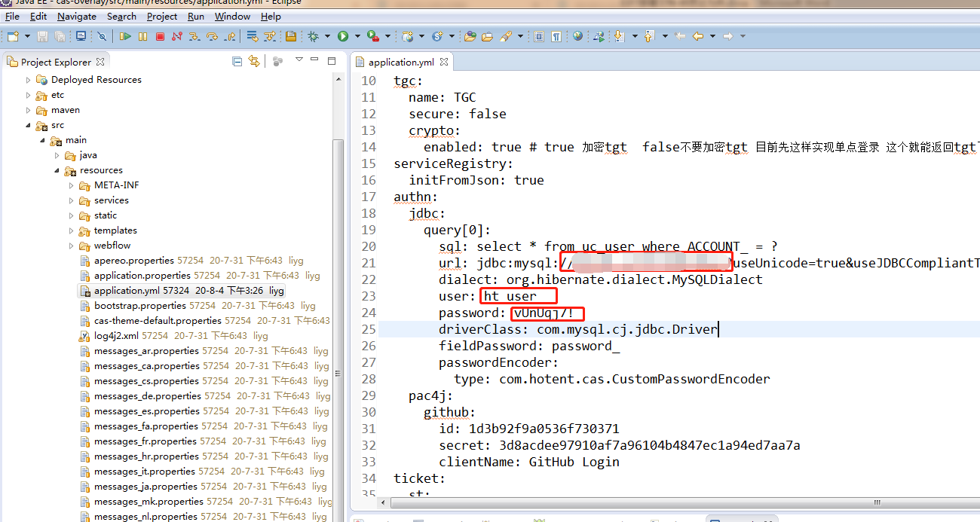Click the red Terminate square icon
Screen dimensions: 980x522
[x=160, y=36]
